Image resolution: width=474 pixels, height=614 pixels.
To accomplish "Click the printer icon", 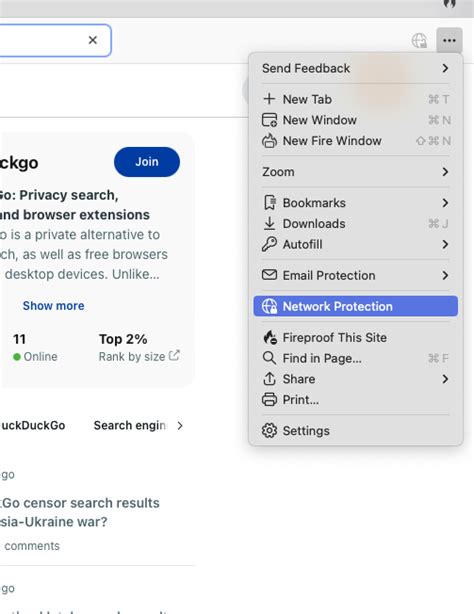I will 269,399.
